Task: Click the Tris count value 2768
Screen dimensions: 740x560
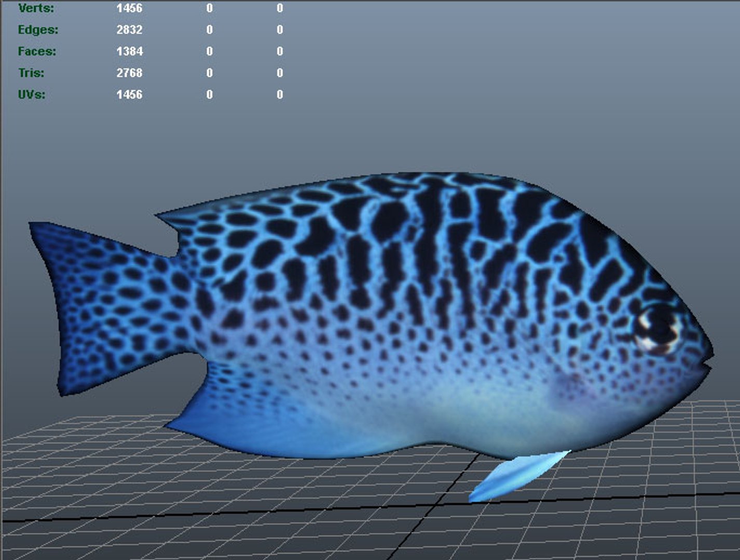Action: point(129,73)
